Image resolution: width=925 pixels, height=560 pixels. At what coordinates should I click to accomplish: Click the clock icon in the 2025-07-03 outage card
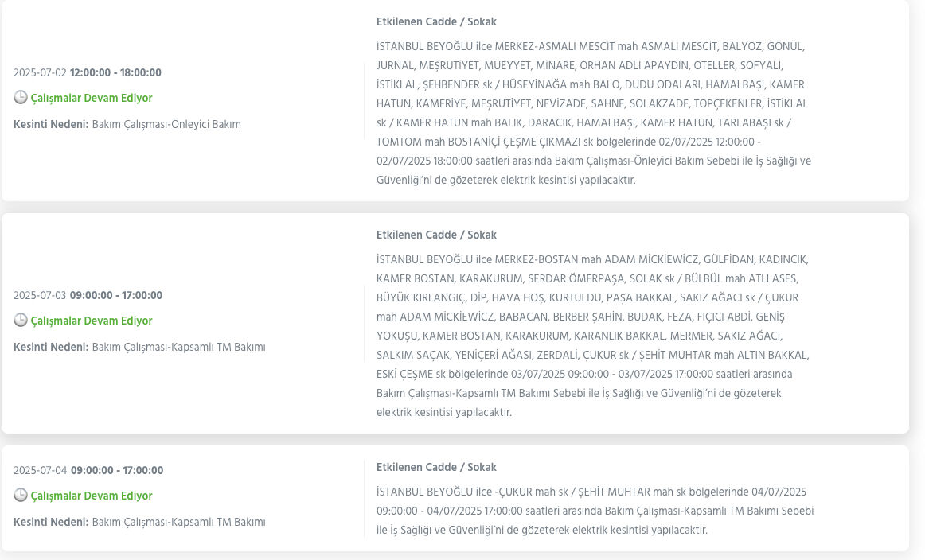point(21,321)
